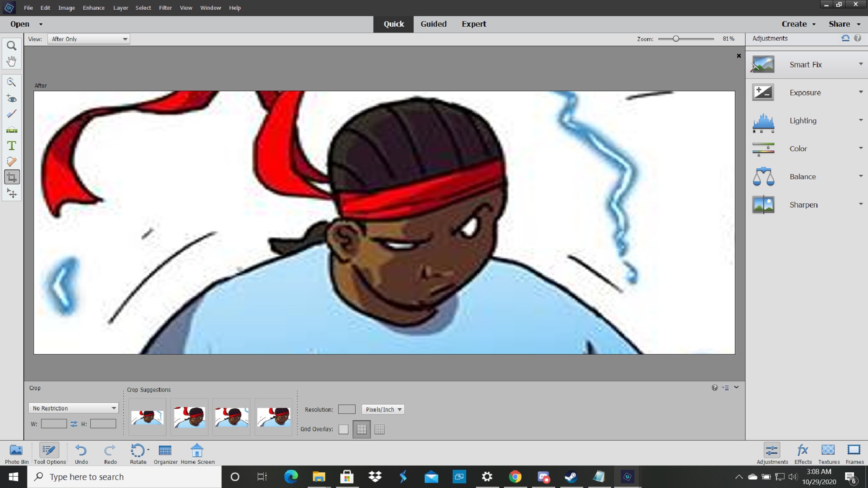Select the Quick Selection tool
This screenshot has height=488, width=868.
(x=11, y=82)
